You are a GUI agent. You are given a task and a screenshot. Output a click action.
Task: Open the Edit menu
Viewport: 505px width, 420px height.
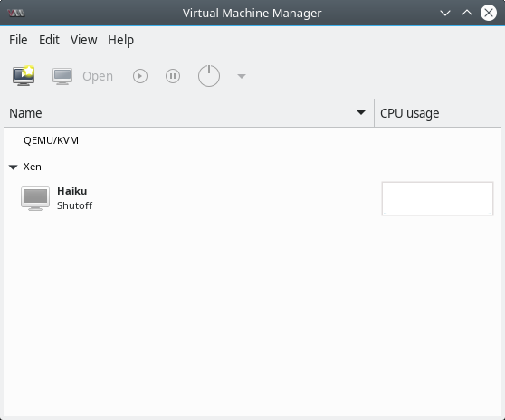click(x=49, y=40)
